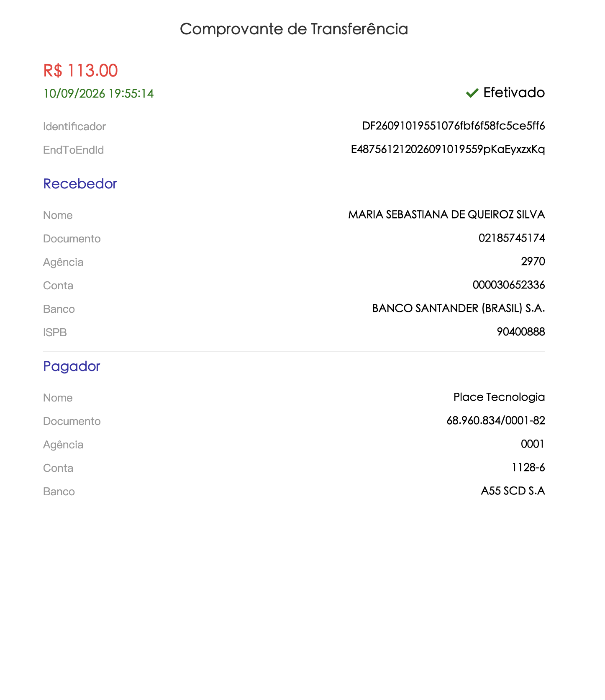Select payer CNPJ 68.960.834/0001-82

496,421
